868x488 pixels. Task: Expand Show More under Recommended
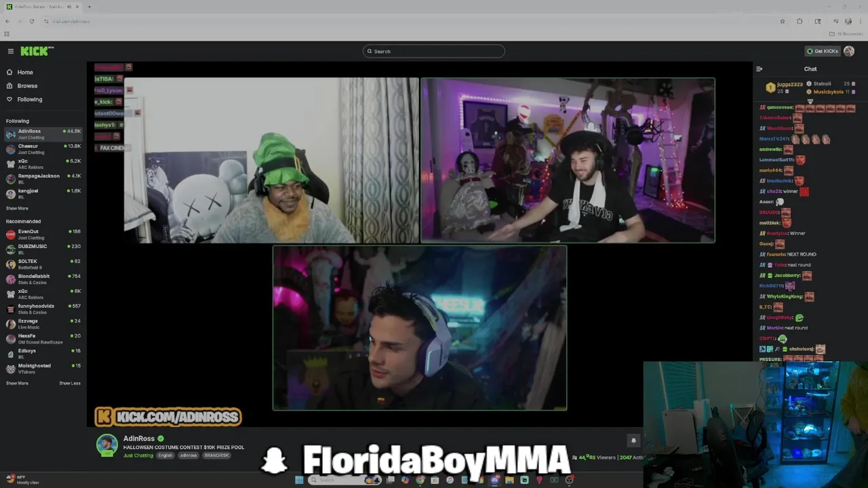[17, 383]
